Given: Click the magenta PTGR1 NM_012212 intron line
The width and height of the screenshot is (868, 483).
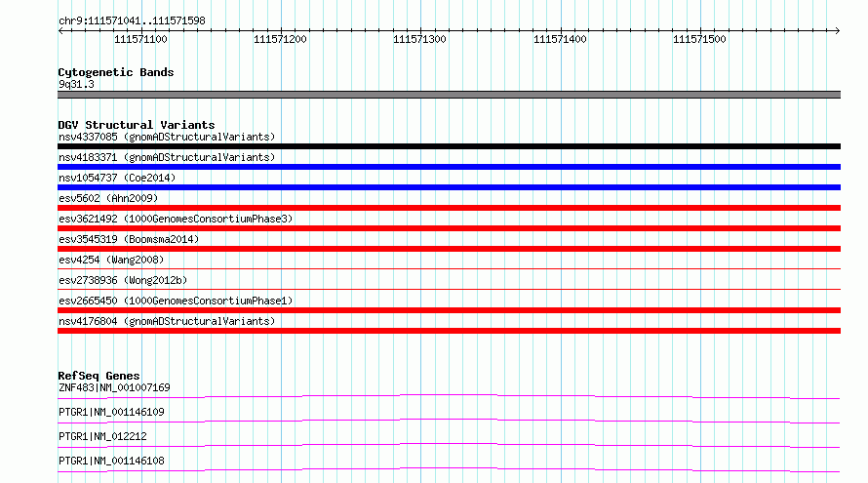Looking at the screenshot, I should 449,444.
